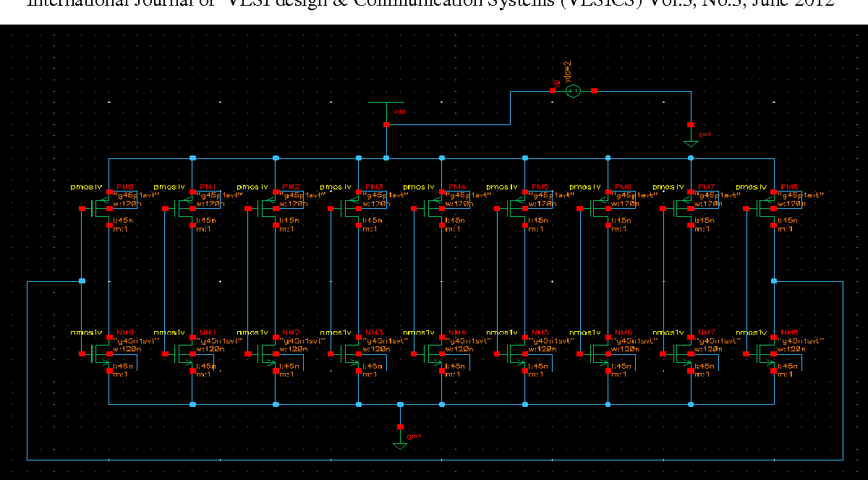Select the DC voltage source symbol

[x=573, y=91]
